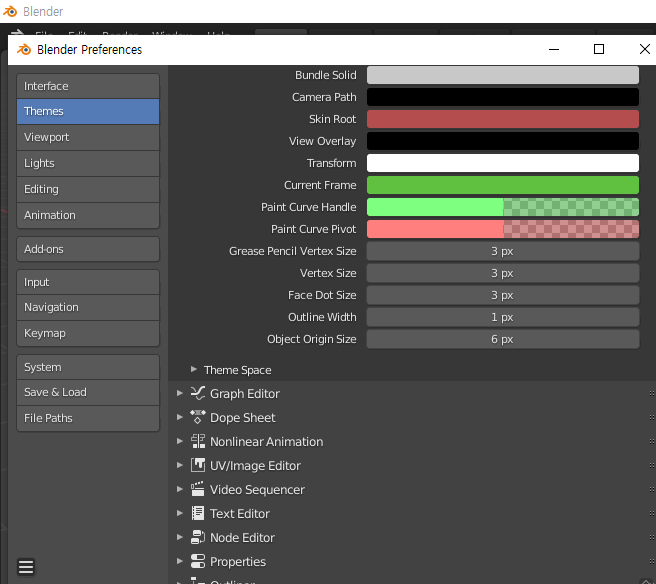
Task: Click the Object Origin Size field
Action: click(x=503, y=339)
